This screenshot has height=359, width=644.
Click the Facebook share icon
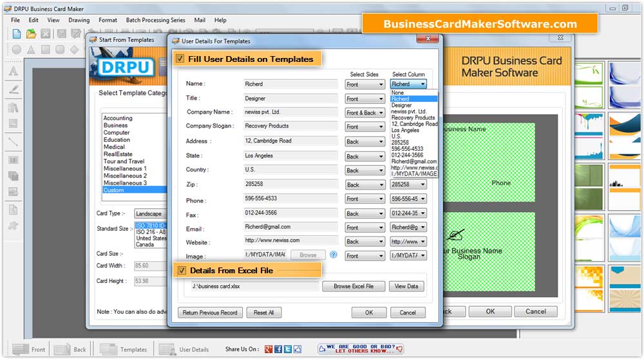(x=278, y=349)
